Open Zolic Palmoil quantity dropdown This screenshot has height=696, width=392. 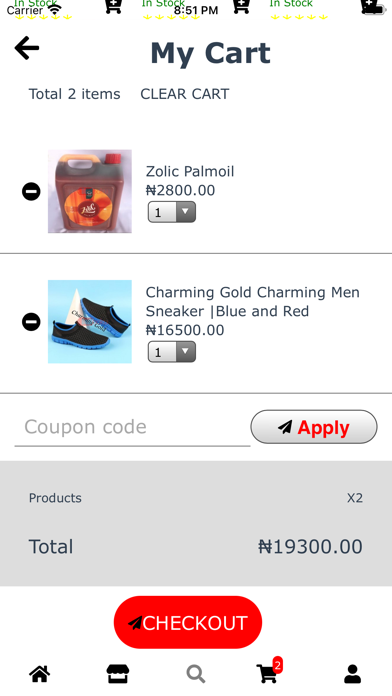pyautogui.click(x=172, y=212)
